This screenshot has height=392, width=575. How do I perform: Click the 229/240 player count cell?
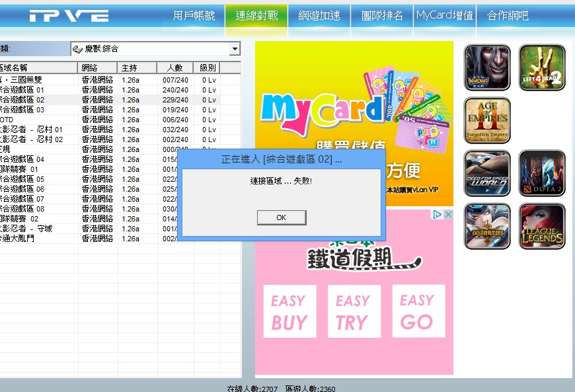(175, 100)
